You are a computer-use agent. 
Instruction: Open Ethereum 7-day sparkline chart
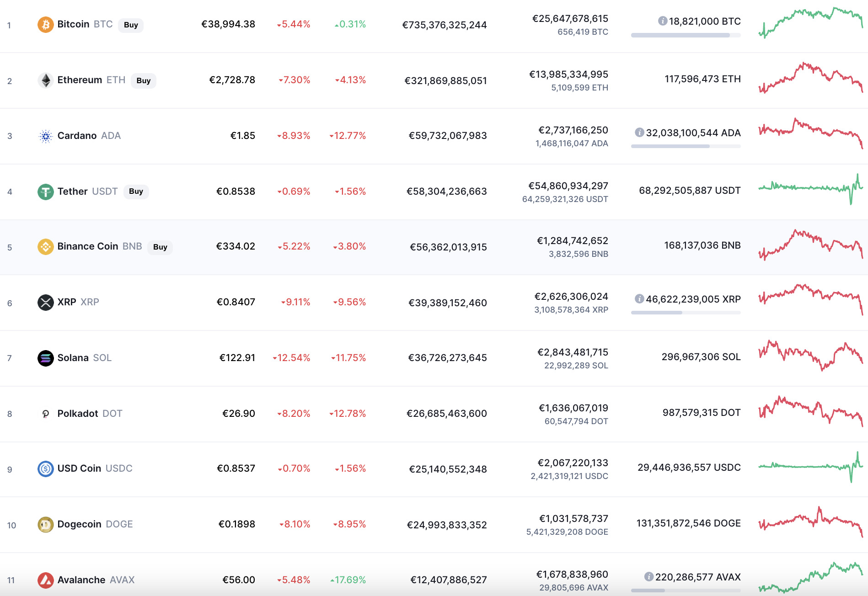[x=811, y=78]
